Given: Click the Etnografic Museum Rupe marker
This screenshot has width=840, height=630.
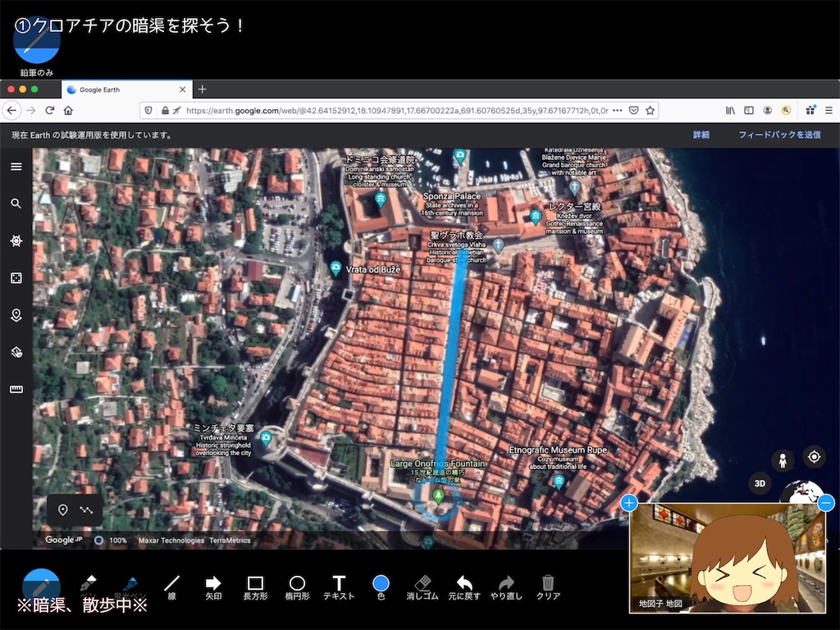Looking at the screenshot, I should [x=558, y=482].
